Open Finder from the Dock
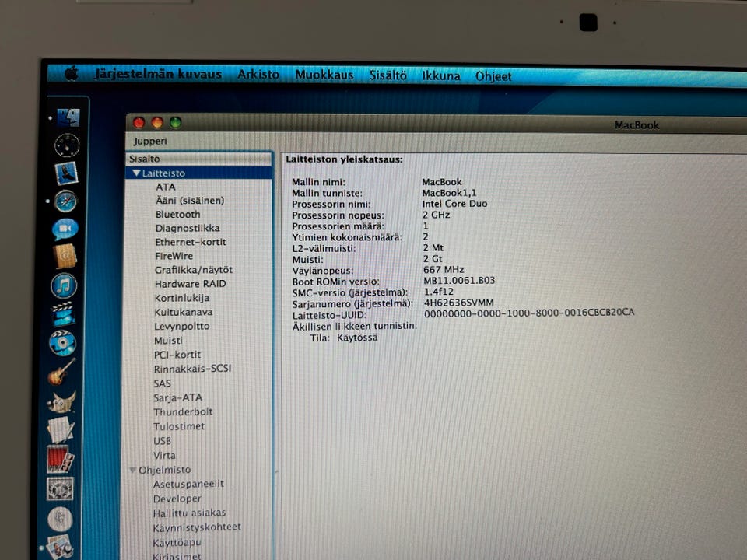747x560 pixels. coord(68,117)
